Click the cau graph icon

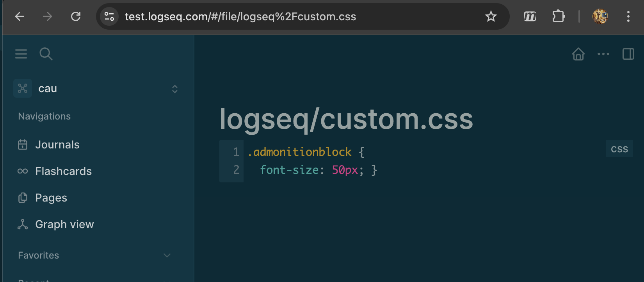pyautogui.click(x=23, y=89)
